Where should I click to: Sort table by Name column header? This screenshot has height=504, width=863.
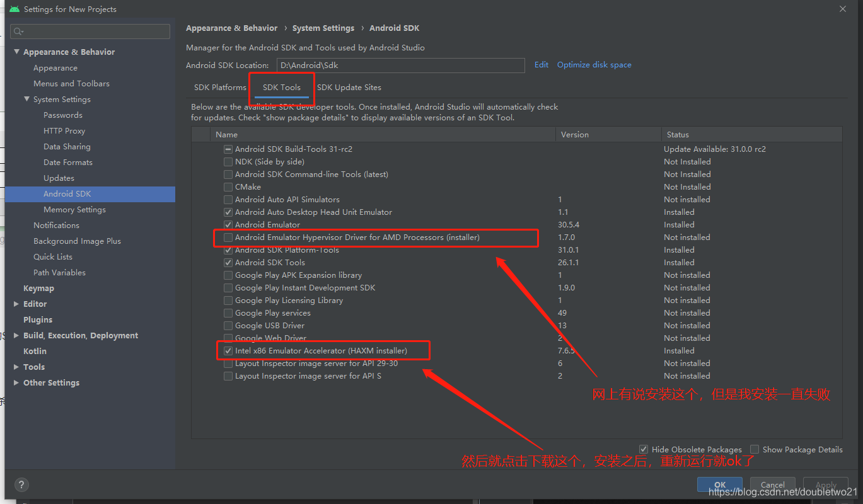383,135
